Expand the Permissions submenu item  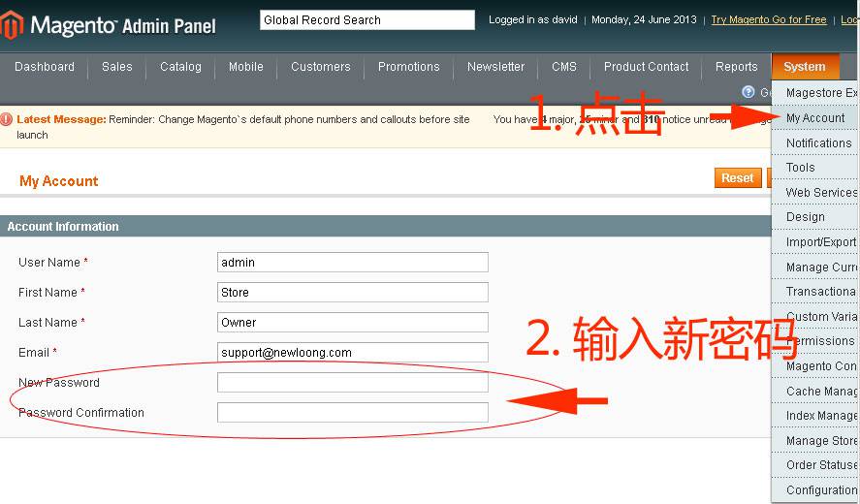coord(820,341)
